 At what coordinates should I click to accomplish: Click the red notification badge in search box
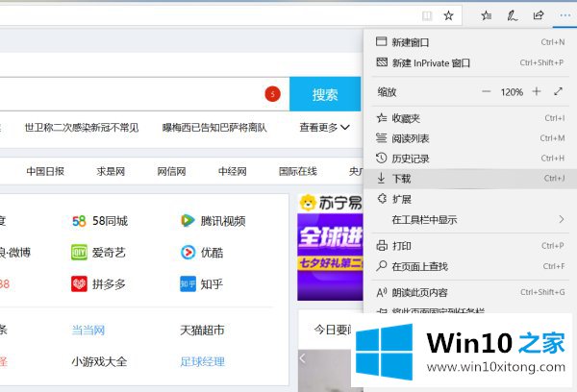[273, 94]
